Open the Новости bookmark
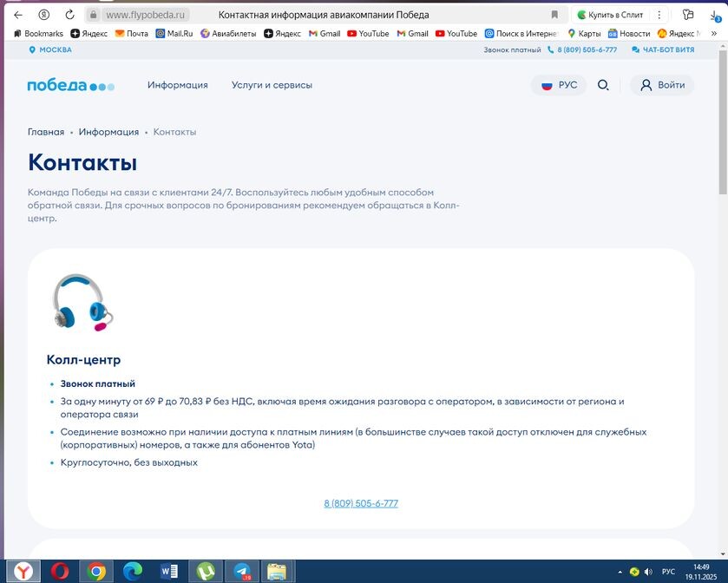The image size is (728, 583). [x=629, y=34]
